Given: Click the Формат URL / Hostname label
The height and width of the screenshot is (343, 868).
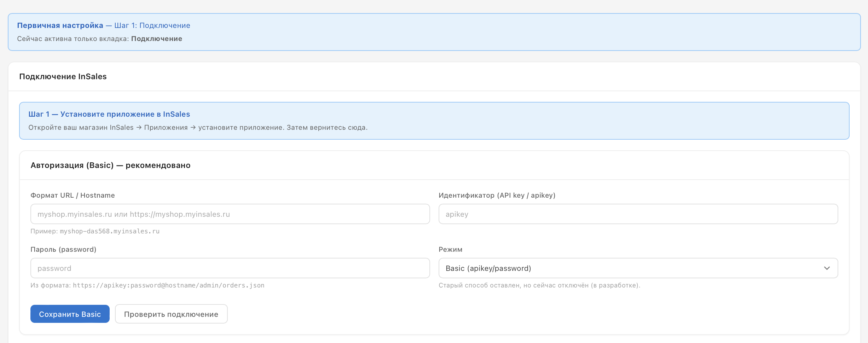Looking at the screenshot, I should pyautogui.click(x=73, y=195).
